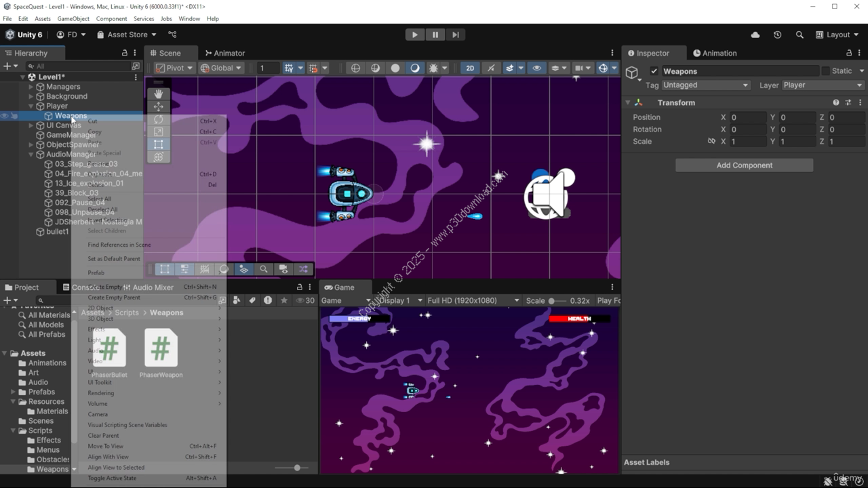Click the Search by Import Log icon

(268, 300)
